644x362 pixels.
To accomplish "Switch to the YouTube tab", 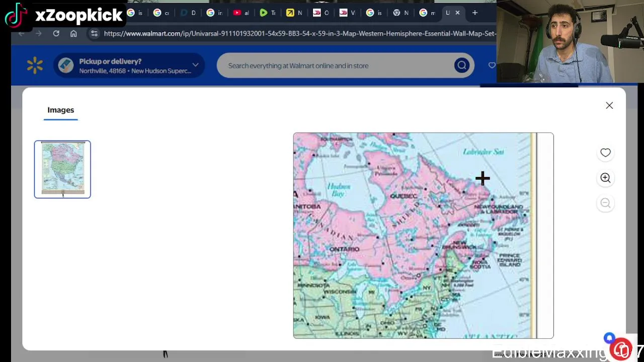I will [x=241, y=13].
